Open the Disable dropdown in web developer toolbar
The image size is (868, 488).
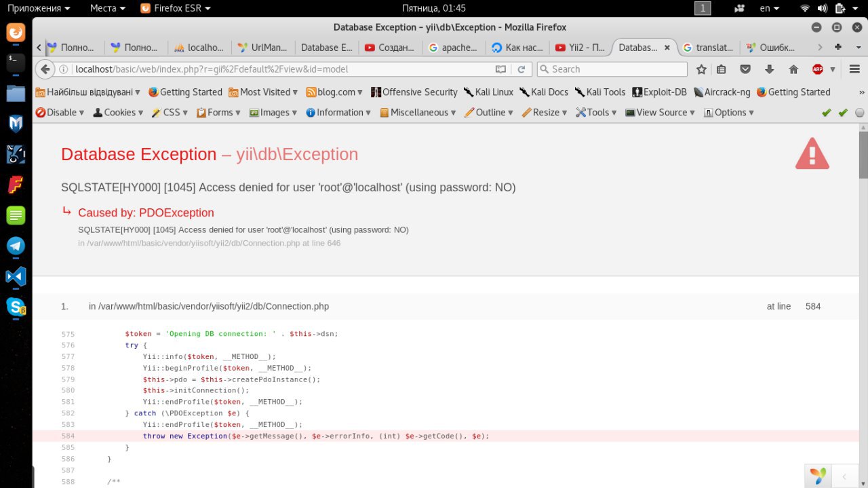pos(60,113)
